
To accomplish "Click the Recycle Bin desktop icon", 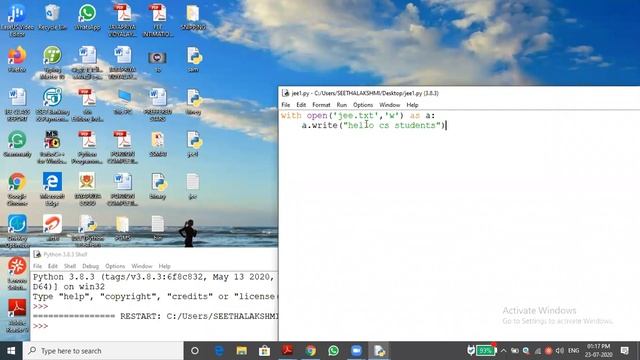I will [x=52, y=18].
